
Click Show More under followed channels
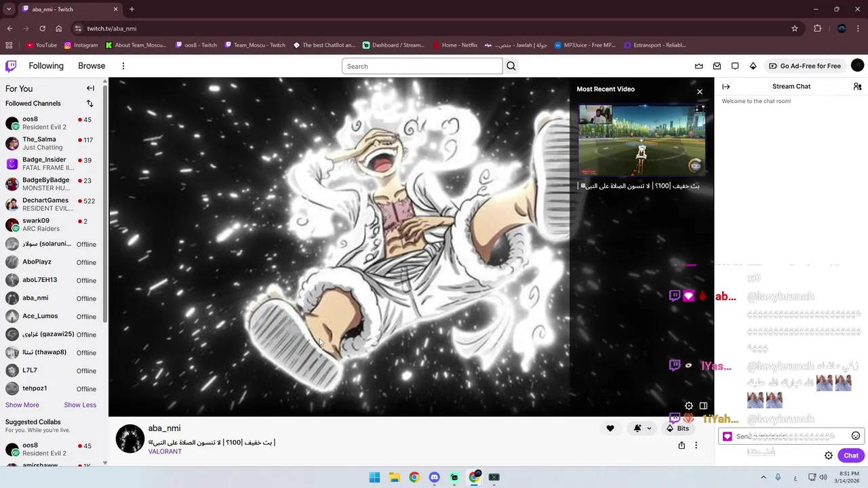point(22,405)
